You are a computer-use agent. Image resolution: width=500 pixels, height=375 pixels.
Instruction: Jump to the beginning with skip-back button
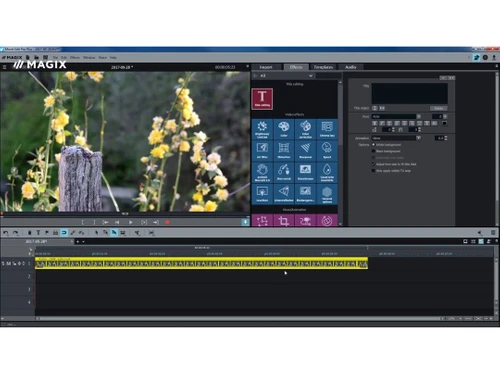[117, 222]
